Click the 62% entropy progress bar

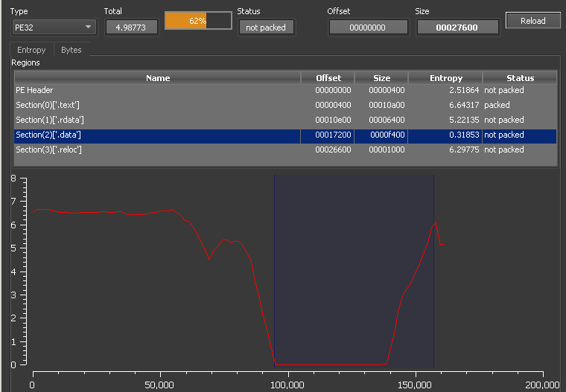pos(197,21)
